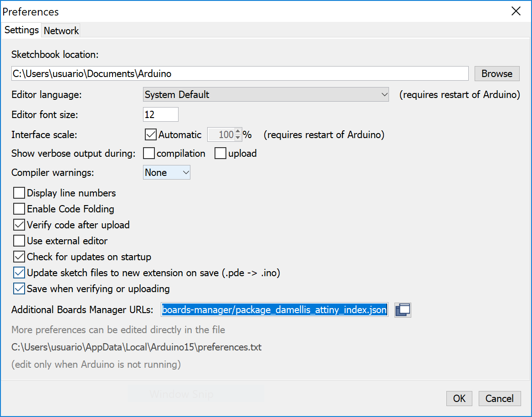Enable verbose output during compilation
Image resolution: width=532 pixels, height=417 pixels.
point(149,154)
